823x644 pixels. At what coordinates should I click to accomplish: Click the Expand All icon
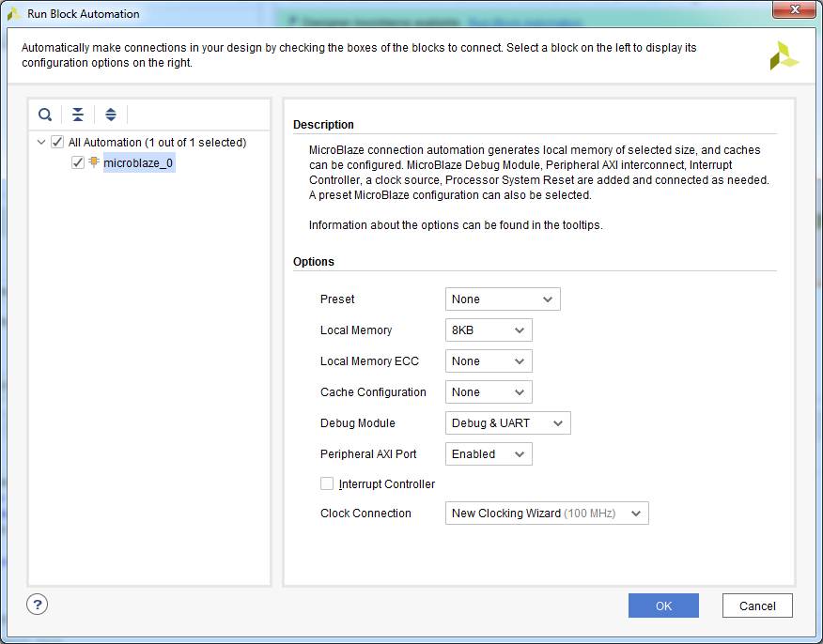[x=111, y=115]
